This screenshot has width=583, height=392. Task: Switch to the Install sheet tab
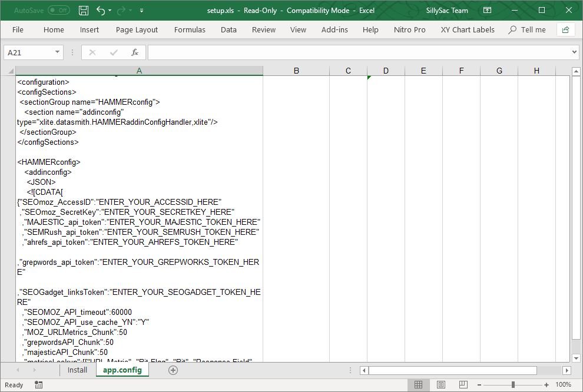pos(77,370)
